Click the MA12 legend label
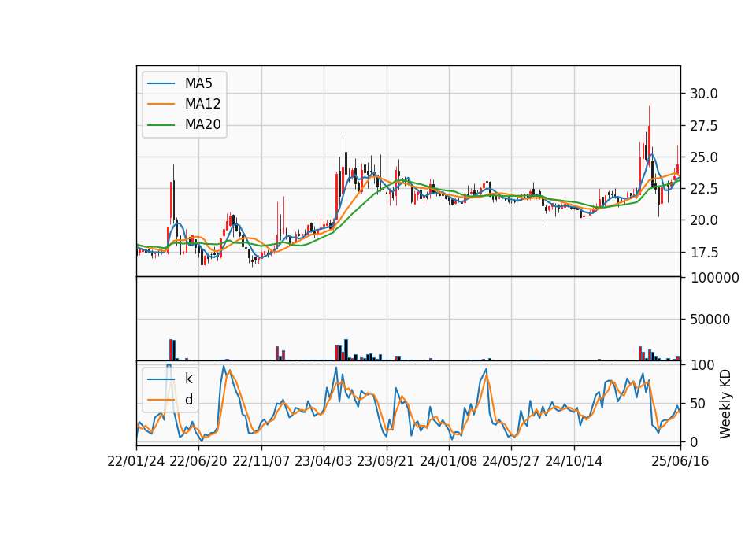This screenshot has width=756, height=543. pyautogui.click(x=202, y=104)
